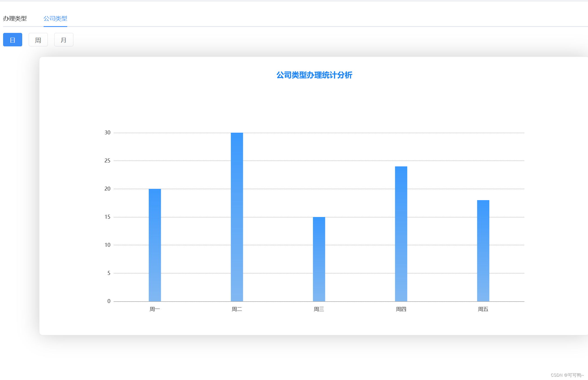Screen dimensions: 588x380
Task: Choose the 周 time range button
Action: pyautogui.click(x=38, y=40)
